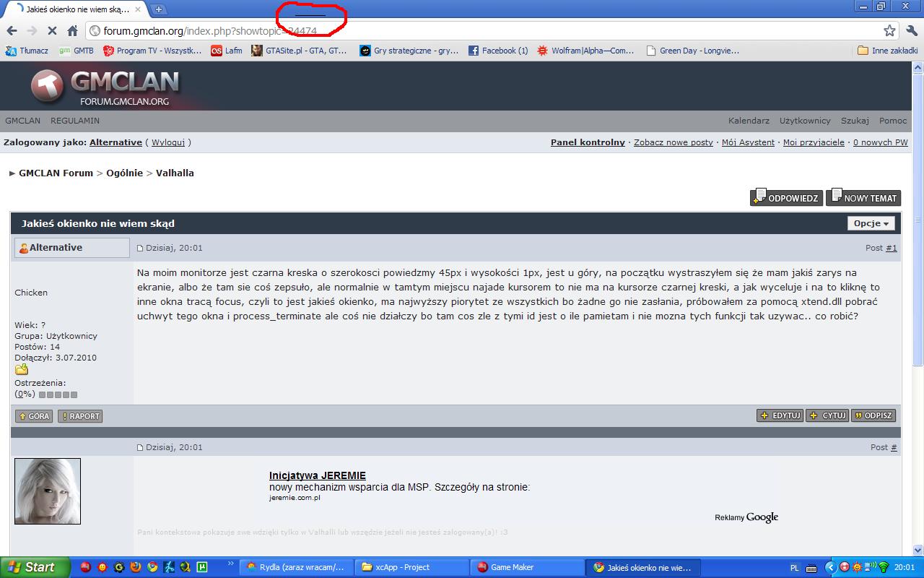This screenshot has width=924, height=578.
Task: Open Kalendarz in forum navigation
Action: (749, 121)
